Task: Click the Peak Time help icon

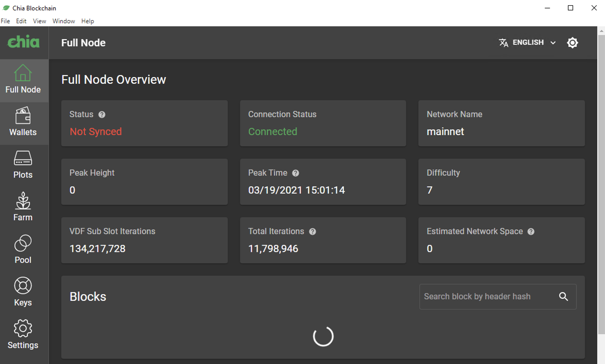Action: (x=296, y=173)
